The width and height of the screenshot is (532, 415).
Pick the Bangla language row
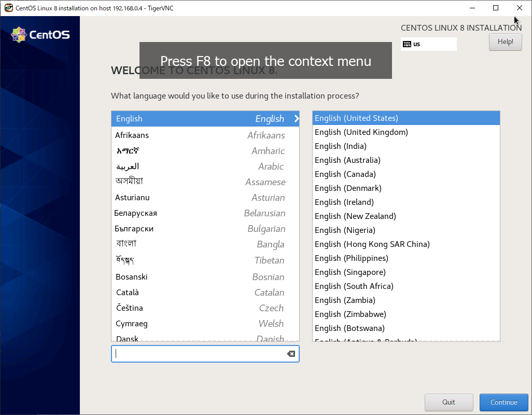pos(205,244)
